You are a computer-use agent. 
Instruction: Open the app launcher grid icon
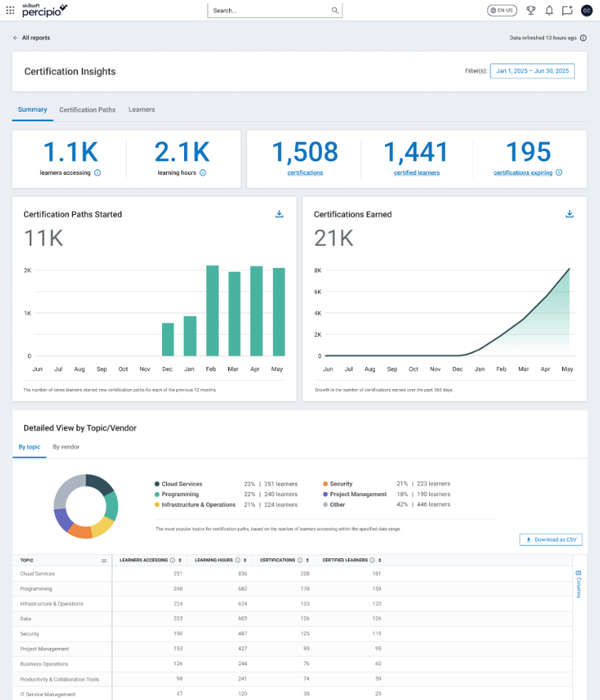coord(10,11)
